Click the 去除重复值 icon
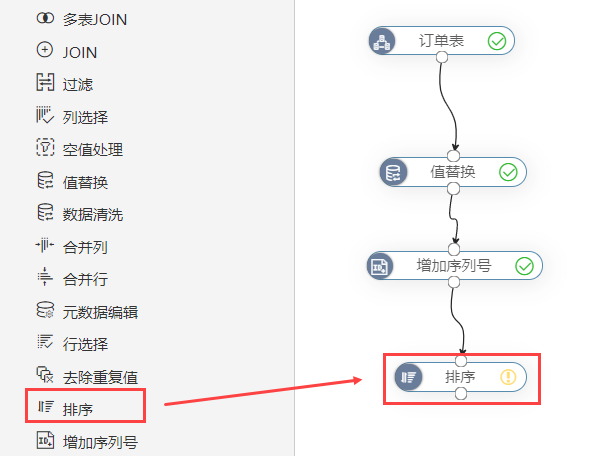The image size is (598, 456). coord(45,375)
